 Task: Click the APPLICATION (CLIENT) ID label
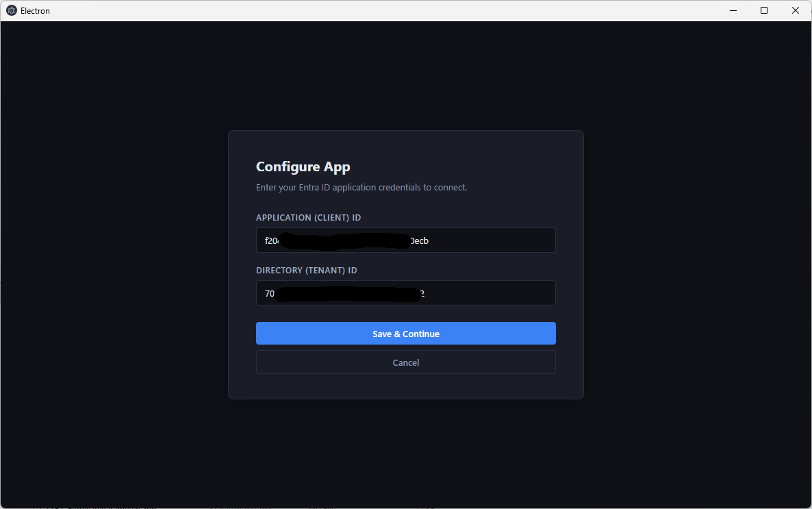coord(308,218)
